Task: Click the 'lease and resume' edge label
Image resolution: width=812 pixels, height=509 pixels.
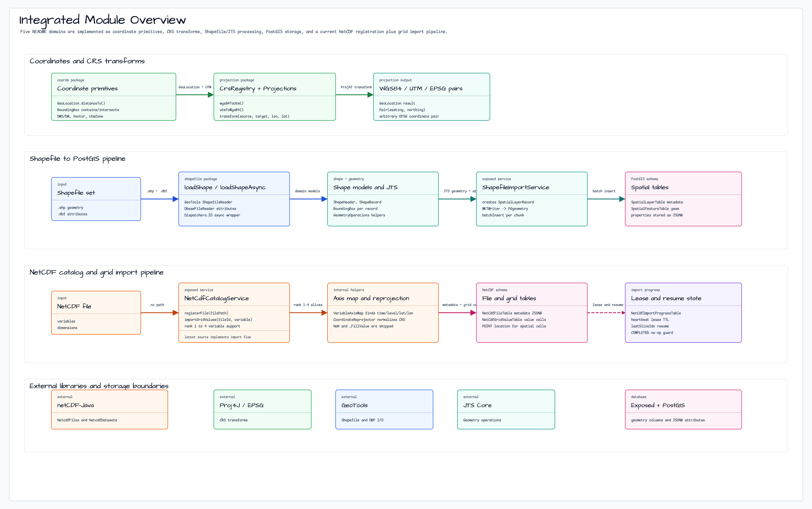Action: pos(608,305)
